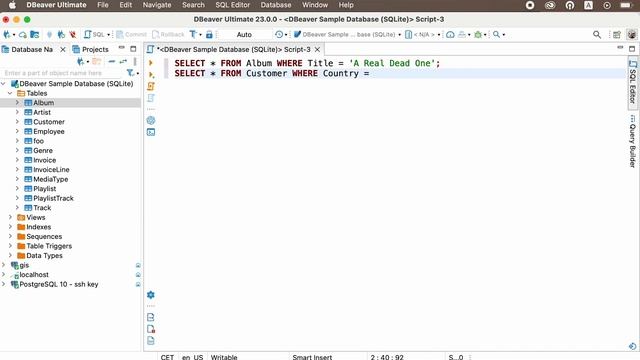Focus the object name filter field

[61, 73]
